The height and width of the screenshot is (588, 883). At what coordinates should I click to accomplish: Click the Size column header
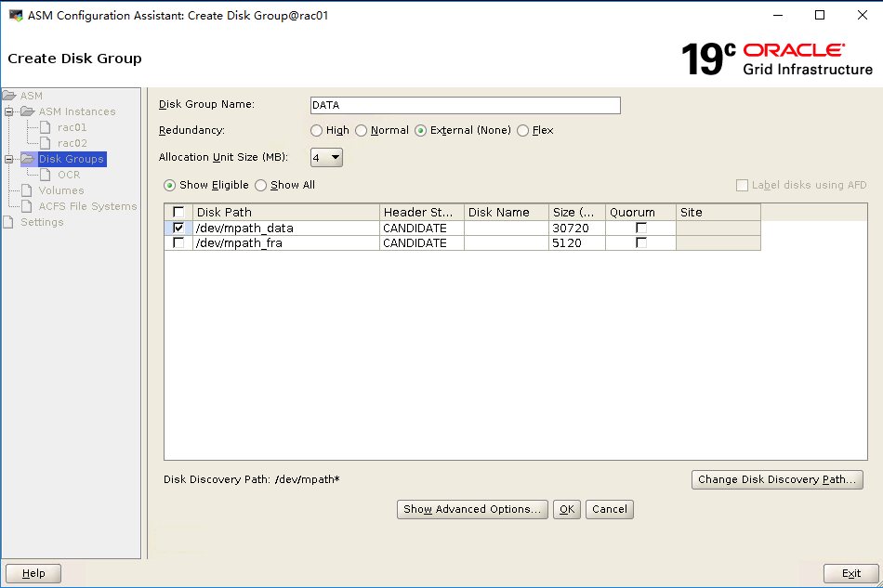pyautogui.click(x=577, y=212)
